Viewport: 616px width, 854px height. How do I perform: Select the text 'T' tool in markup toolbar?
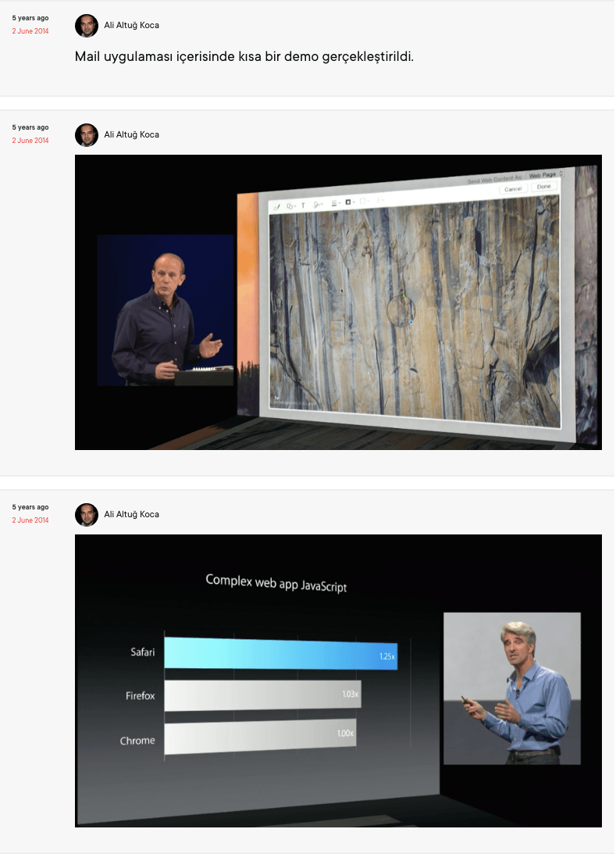(303, 205)
